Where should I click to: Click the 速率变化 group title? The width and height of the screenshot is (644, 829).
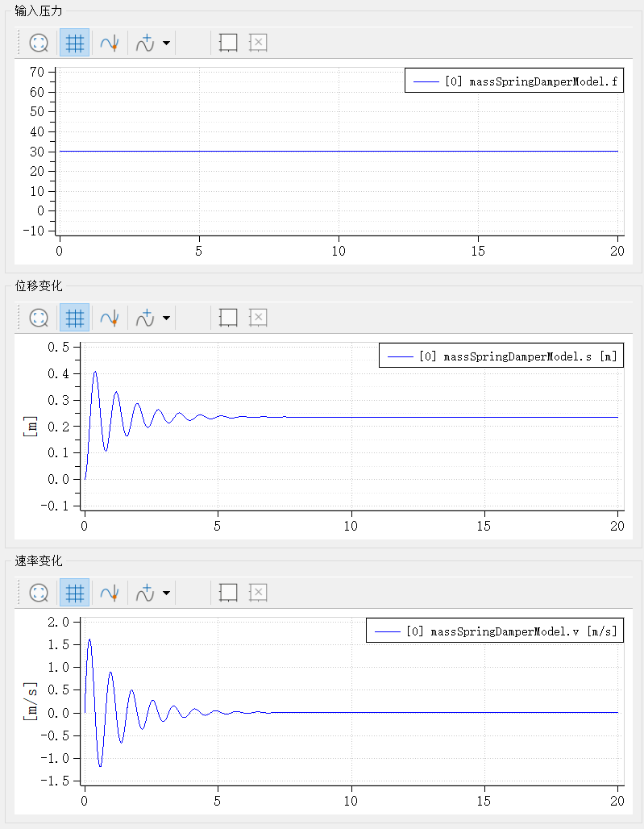(39, 560)
